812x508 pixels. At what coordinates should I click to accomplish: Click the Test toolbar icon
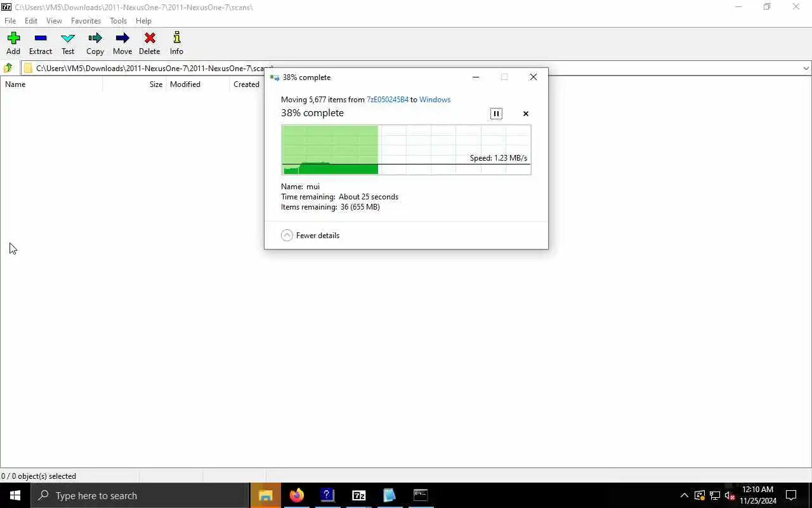click(68, 43)
